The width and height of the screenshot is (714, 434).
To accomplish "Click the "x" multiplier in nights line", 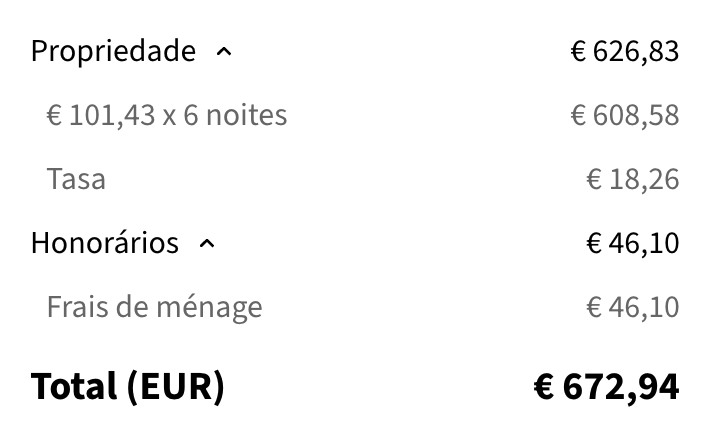I will pyautogui.click(x=169, y=117).
